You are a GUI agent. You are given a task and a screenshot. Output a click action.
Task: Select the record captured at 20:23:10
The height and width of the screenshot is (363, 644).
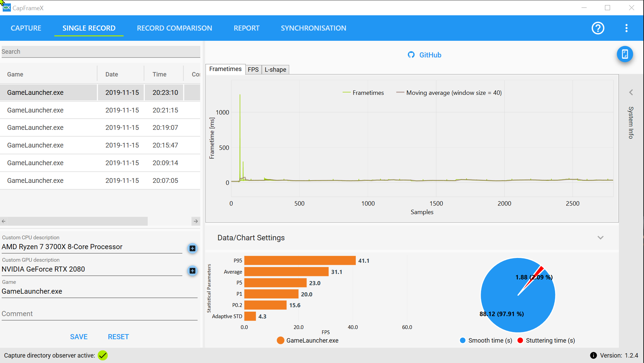click(100, 92)
